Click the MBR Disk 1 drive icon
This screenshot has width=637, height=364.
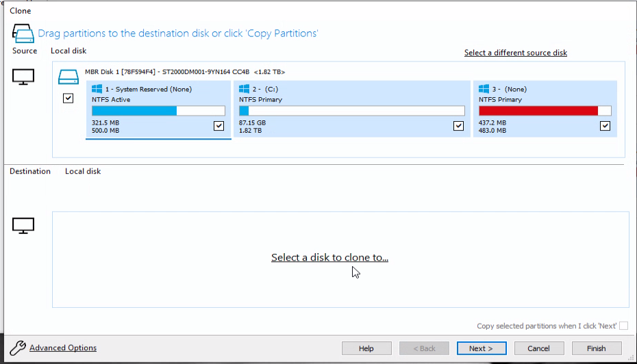pos(68,77)
